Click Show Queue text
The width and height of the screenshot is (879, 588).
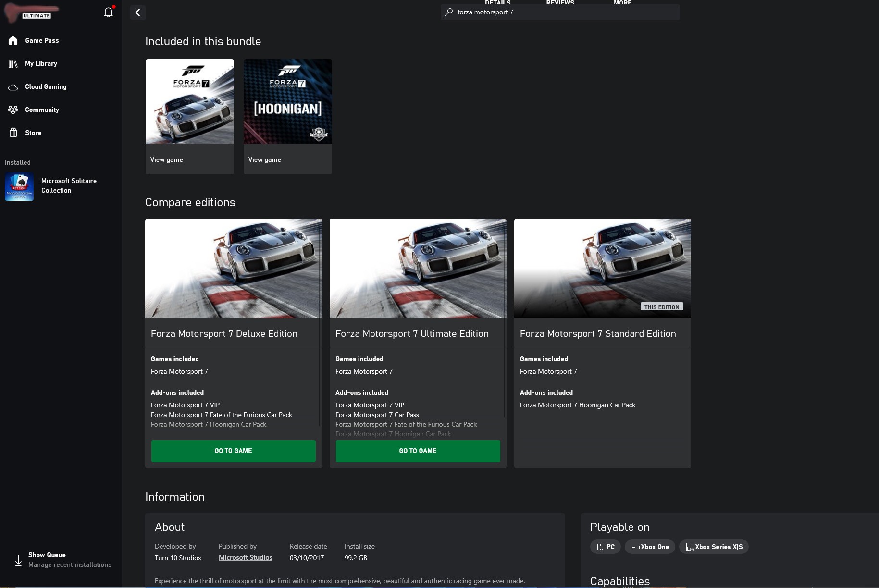[x=47, y=555]
